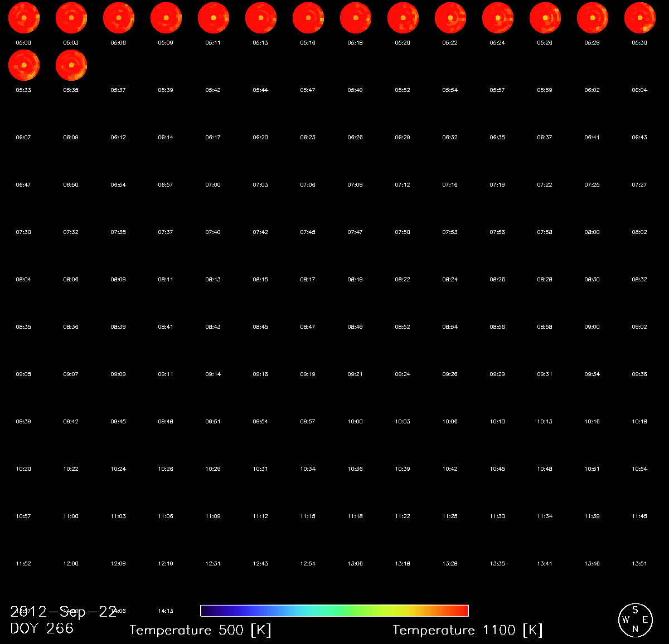Click the 09:21 timestamp label
The image size is (669, 644).
355,374
